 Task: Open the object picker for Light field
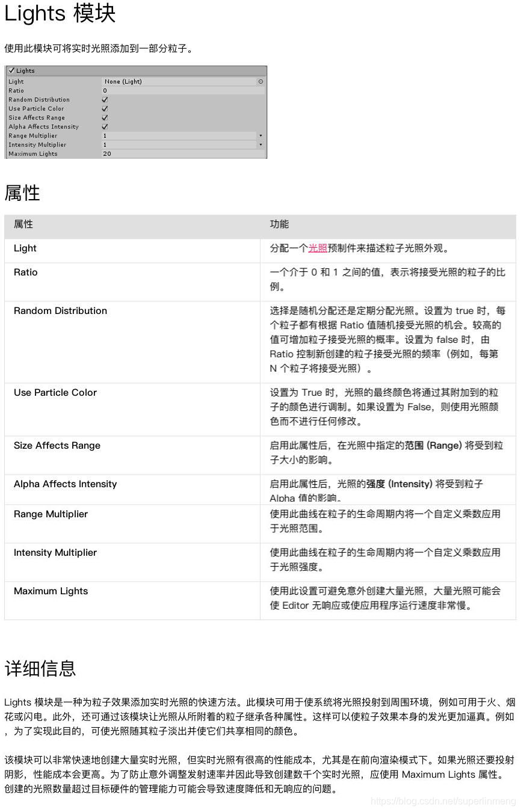coord(260,81)
